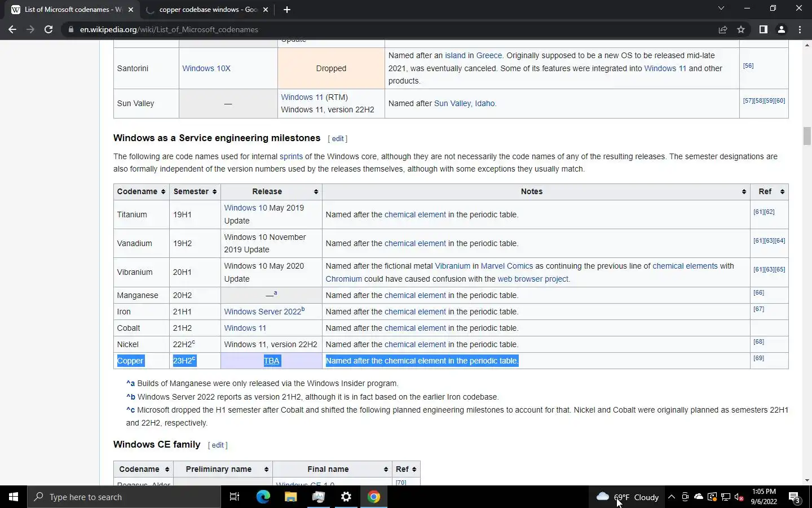Sort milestones table by Ref column
This screenshot has height=508, width=812.
[769, 191]
